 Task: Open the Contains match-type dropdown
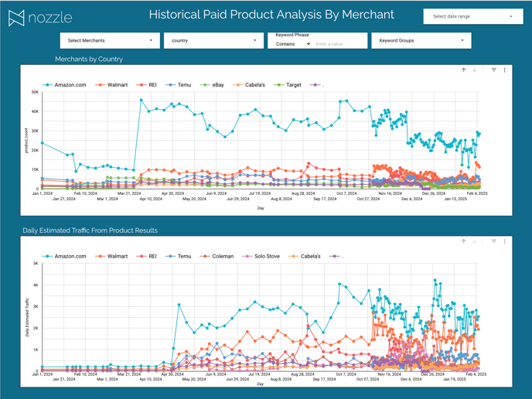point(293,44)
